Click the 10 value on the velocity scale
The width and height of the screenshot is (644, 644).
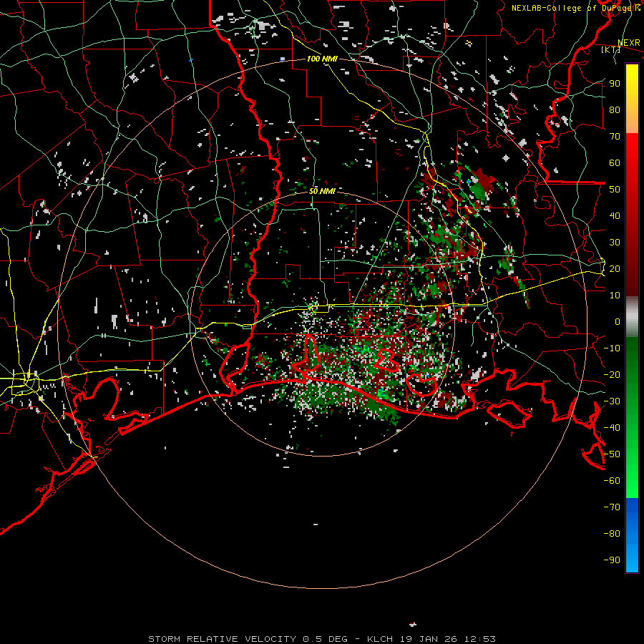click(615, 296)
